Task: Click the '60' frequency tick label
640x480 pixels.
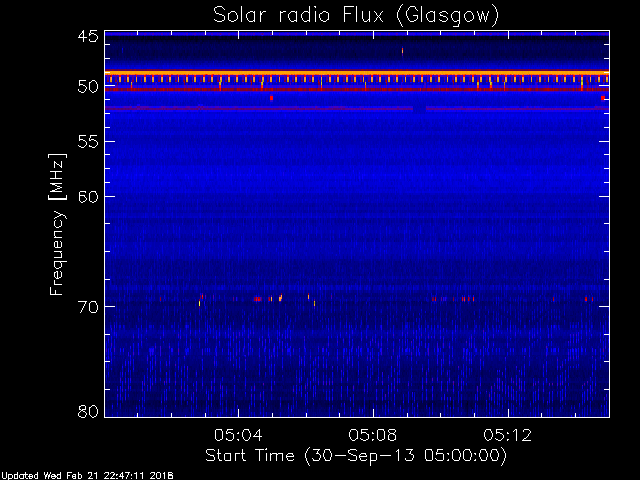Action: pyautogui.click(x=88, y=197)
